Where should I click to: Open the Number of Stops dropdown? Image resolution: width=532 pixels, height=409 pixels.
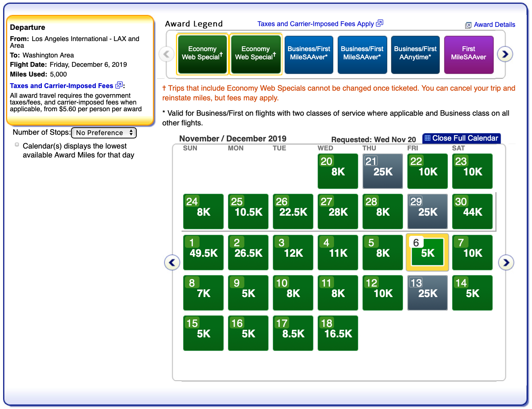tap(104, 133)
